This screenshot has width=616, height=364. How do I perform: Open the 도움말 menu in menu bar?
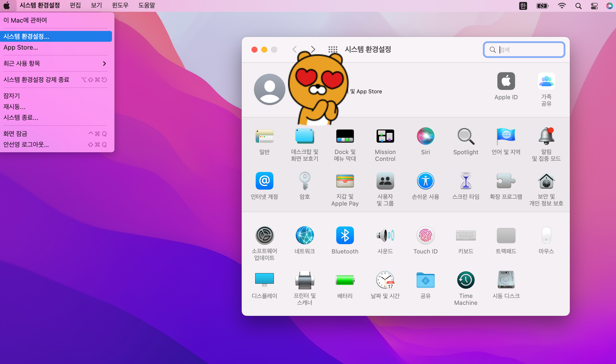pos(147,5)
